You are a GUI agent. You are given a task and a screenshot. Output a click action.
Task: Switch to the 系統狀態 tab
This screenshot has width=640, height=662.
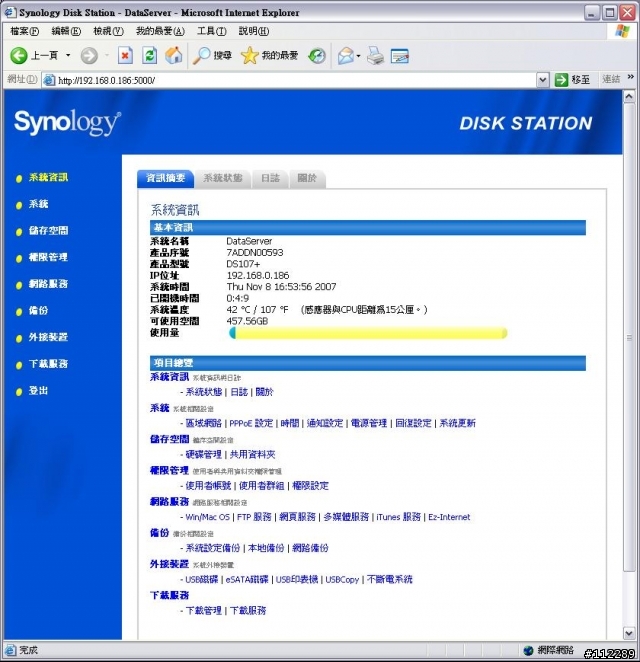pyautogui.click(x=223, y=178)
